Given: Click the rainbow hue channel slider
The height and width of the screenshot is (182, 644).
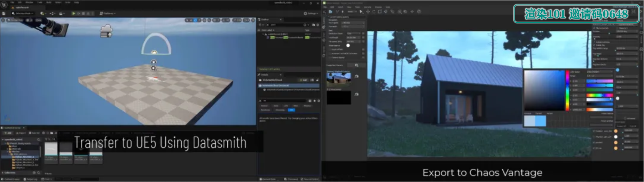Looking at the screenshot, I should point(600,95).
